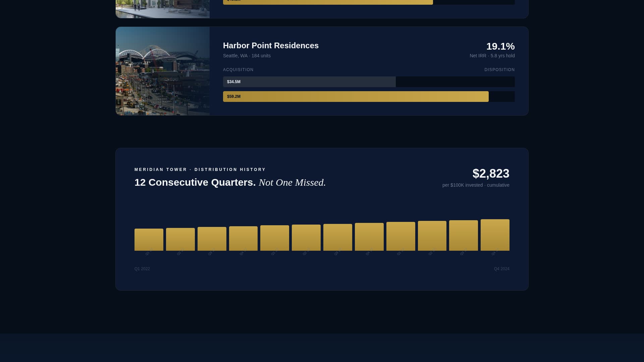Select the $2,823 cumulative figure
The image size is (644, 362).
(491, 174)
